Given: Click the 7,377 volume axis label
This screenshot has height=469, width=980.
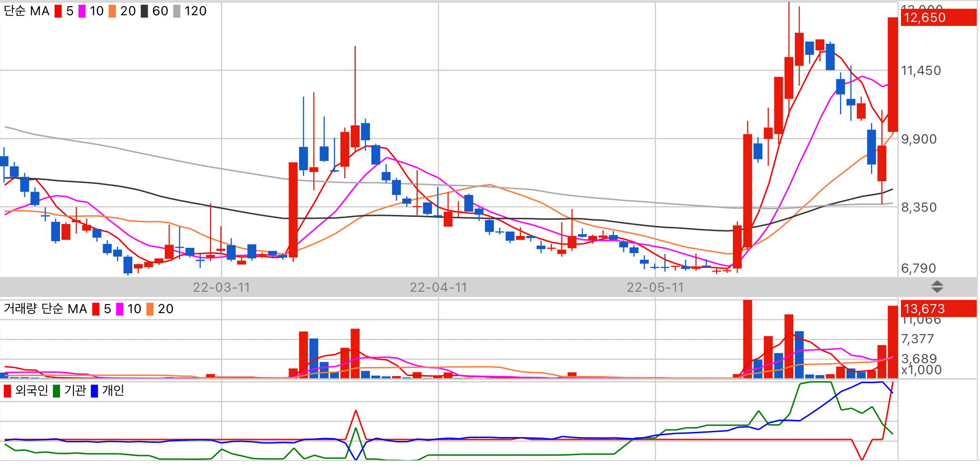Looking at the screenshot, I should (918, 339).
